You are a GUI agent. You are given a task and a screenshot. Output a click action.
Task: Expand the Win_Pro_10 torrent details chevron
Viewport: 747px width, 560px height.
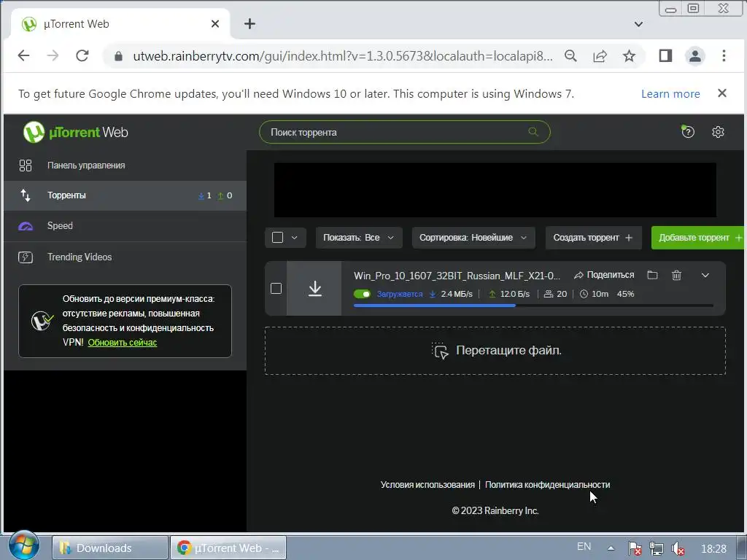point(705,275)
